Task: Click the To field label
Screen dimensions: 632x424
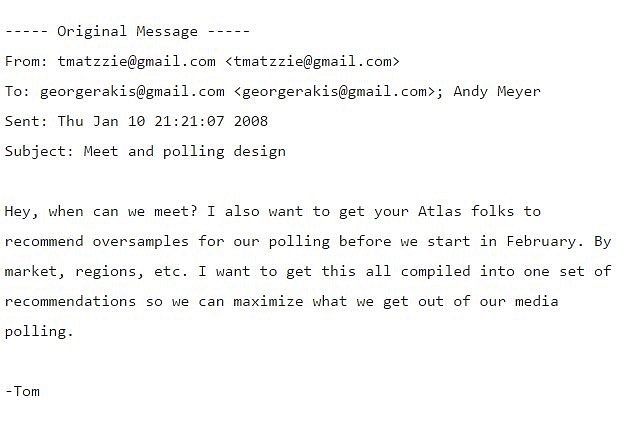Action: tap(17, 91)
